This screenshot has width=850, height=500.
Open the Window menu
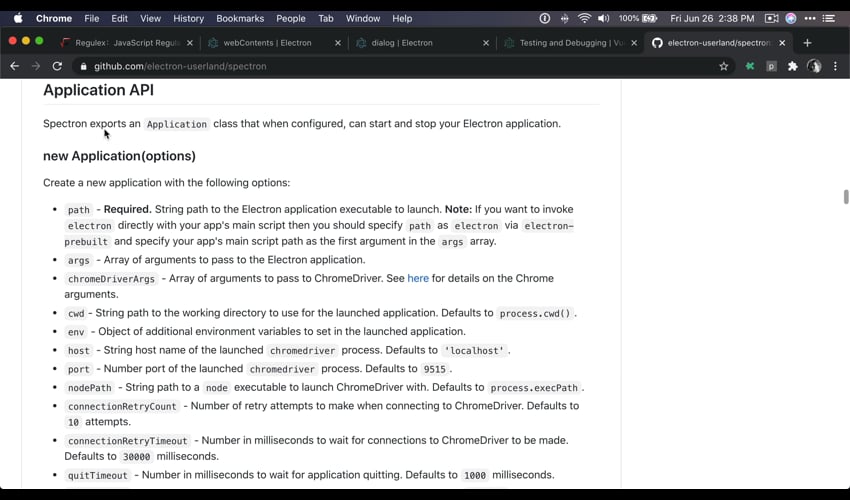[363, 18]
